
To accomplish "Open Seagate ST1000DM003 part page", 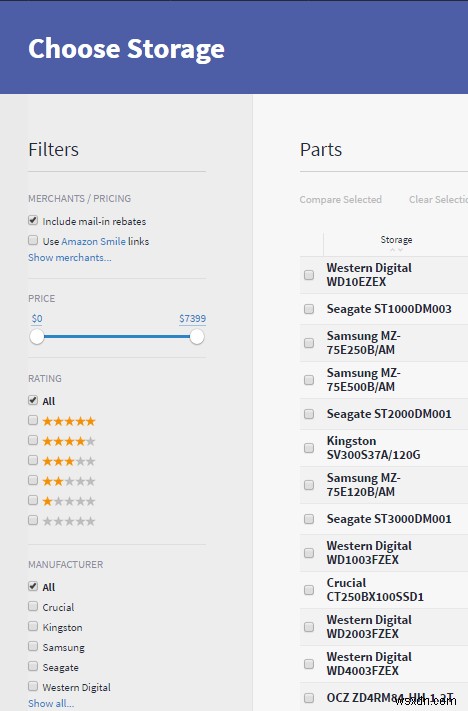I will 389,309.
